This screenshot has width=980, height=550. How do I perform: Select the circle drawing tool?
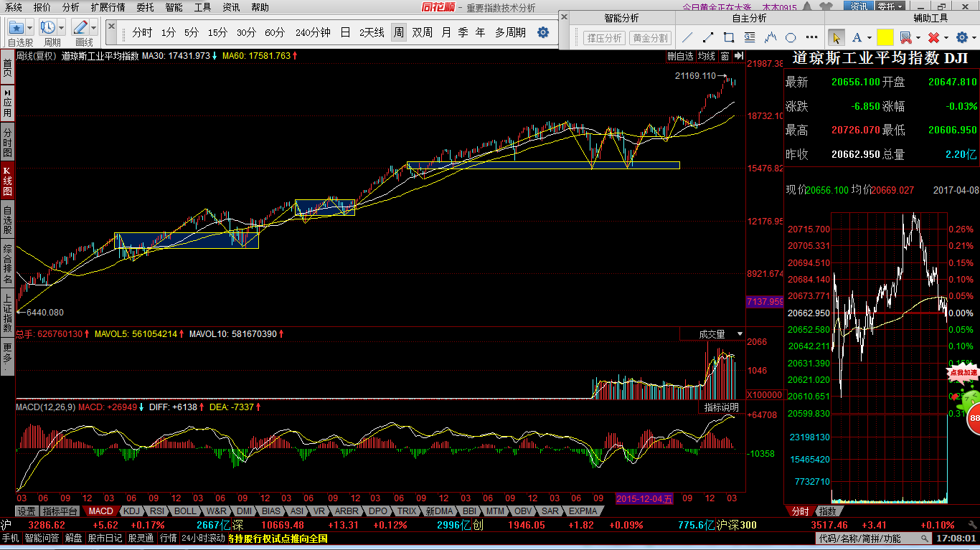pyautogui.click(x=791, y=37)
